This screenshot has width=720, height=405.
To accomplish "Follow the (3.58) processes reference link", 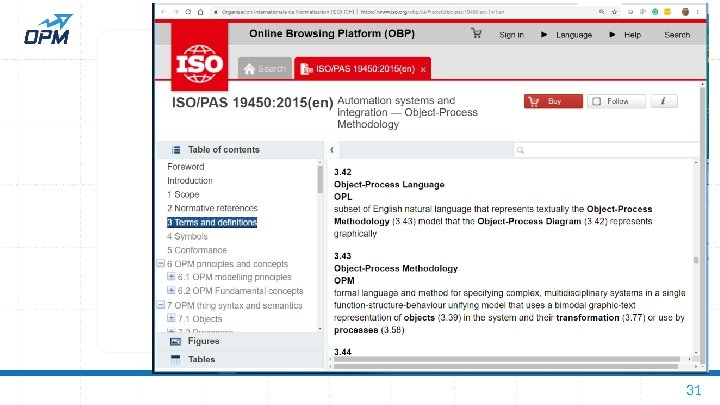I will 392,330.
